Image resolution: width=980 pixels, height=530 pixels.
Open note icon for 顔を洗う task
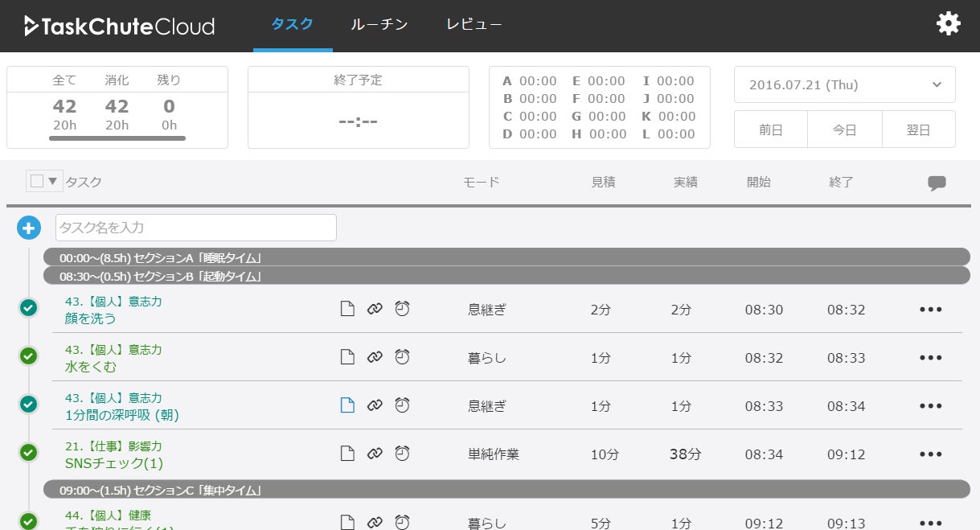coord(347,310)
